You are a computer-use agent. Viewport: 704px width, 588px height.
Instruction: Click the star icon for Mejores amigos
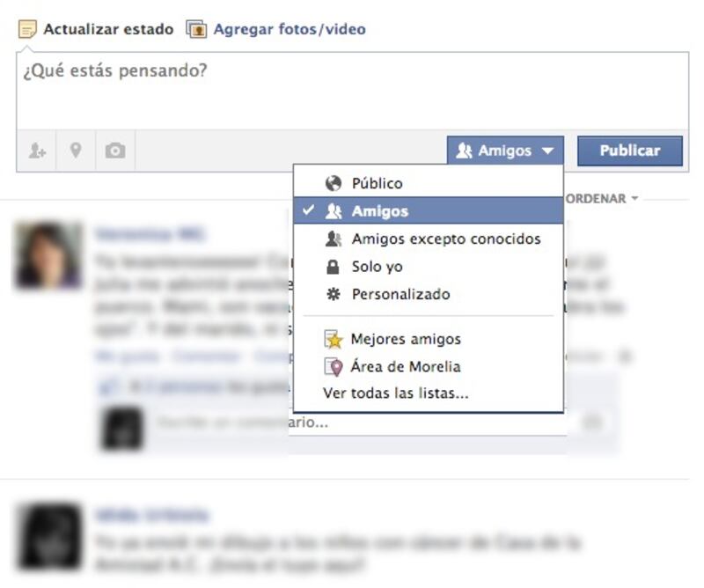click(x=334, y=340)
